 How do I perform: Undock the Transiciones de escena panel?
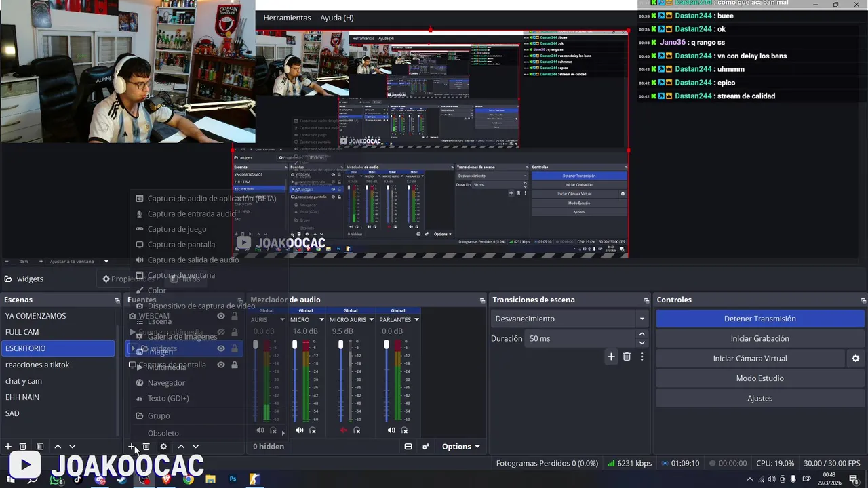tap(646, 300)
